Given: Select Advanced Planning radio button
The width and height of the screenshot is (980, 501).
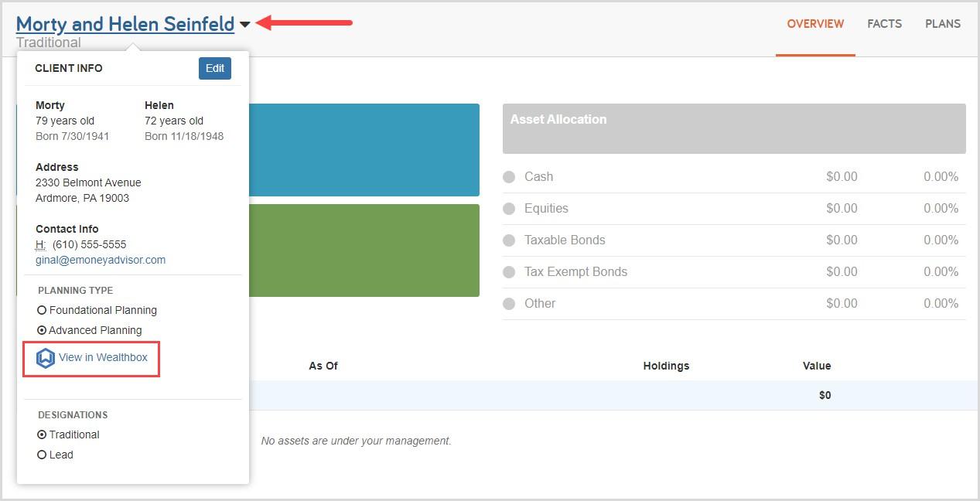Looking at the screenshot, I should [43, 330].
